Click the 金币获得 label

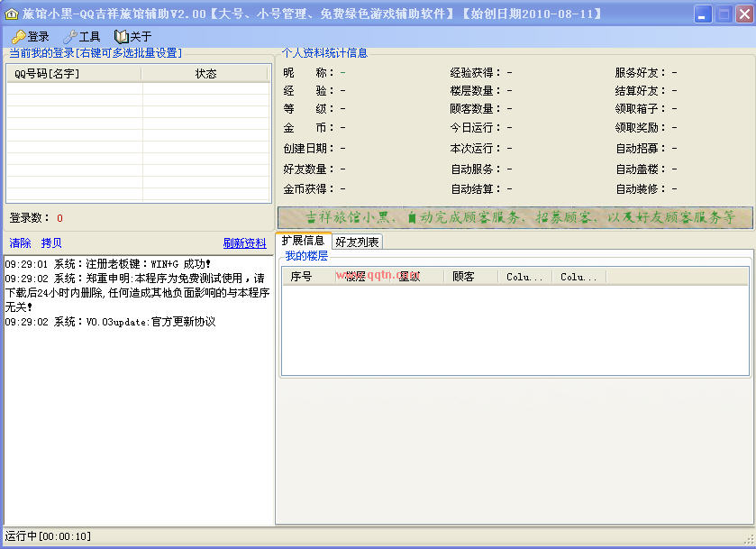click(x=307, y=188)
